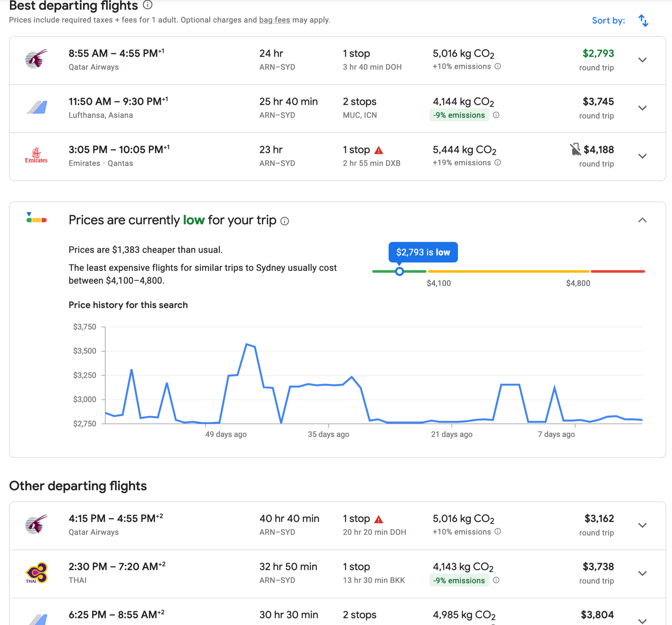Expand the $2,793 Qatar Airways flight details

[x=642, y=60]
